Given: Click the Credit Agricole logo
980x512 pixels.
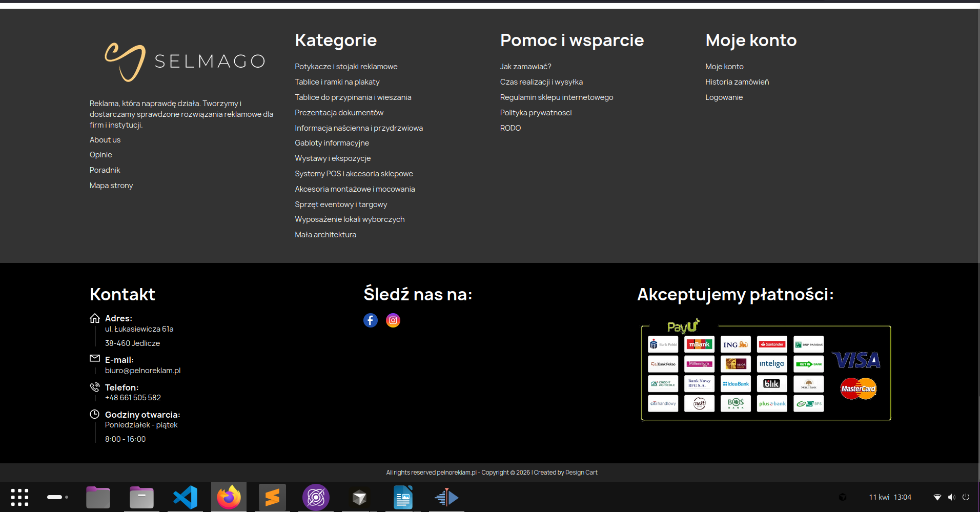Looking at the screenshot, I should (663, 383).
